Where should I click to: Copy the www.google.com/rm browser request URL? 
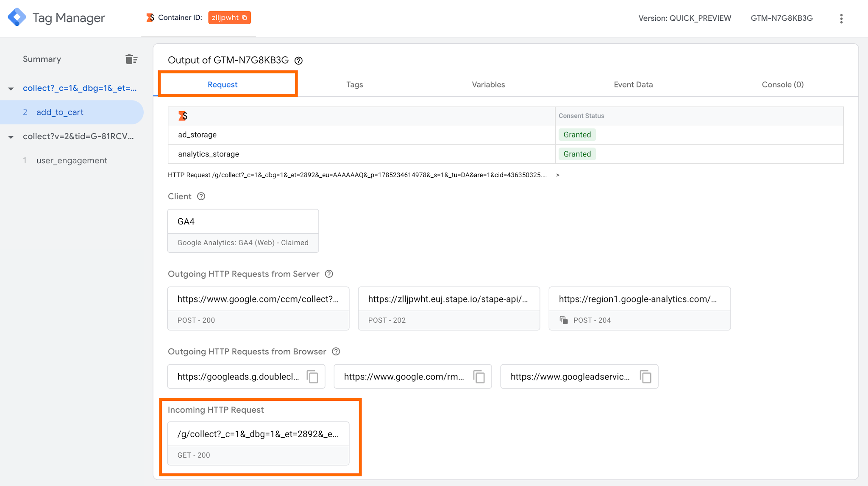(479, 377)
